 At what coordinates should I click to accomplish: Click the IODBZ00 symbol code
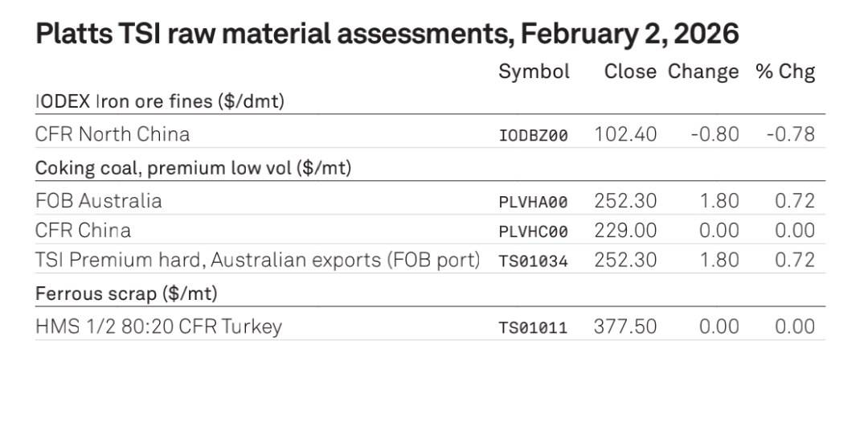click(x=534, y=135)
